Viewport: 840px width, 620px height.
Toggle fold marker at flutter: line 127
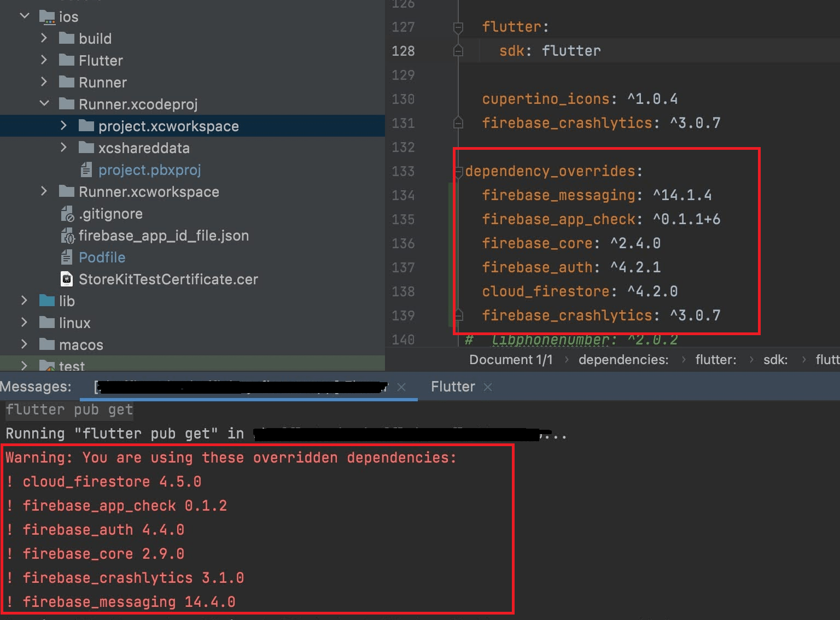pos(458,27)
